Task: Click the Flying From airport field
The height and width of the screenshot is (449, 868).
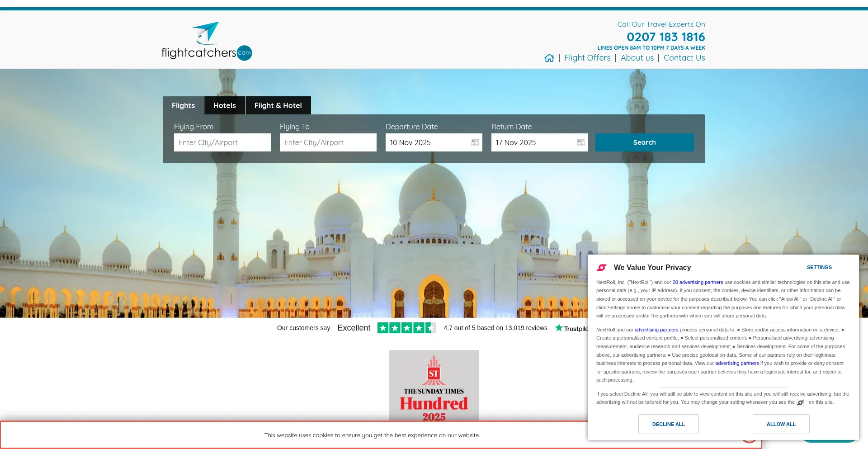Action: (x=222, y=142)
